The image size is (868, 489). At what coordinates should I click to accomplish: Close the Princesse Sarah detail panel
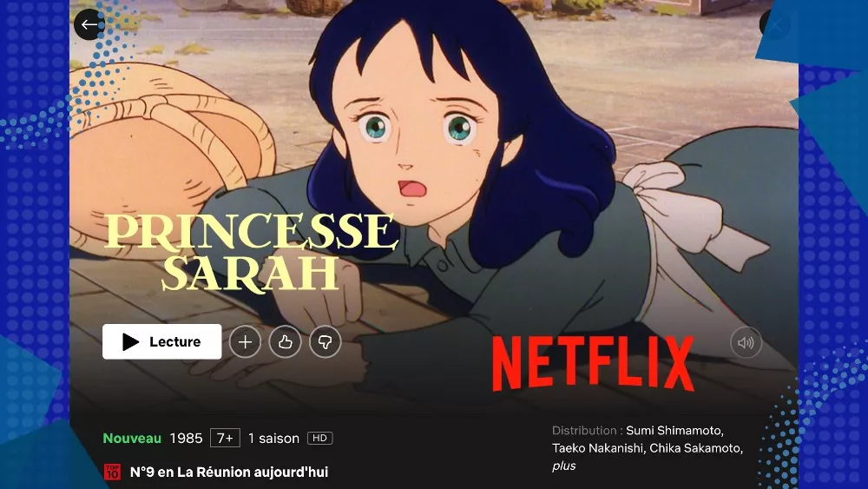tap(775, 24)
